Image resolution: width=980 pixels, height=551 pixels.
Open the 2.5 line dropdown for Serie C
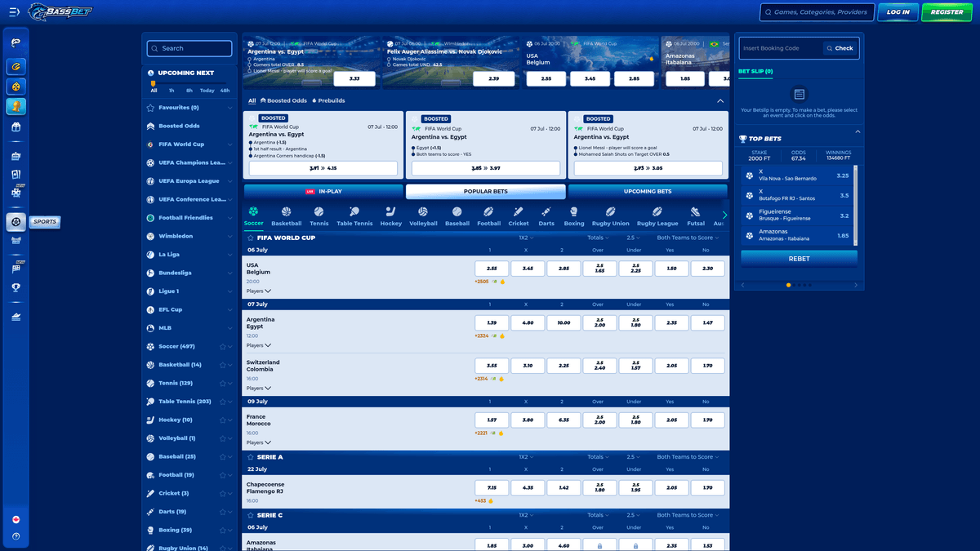633,515
